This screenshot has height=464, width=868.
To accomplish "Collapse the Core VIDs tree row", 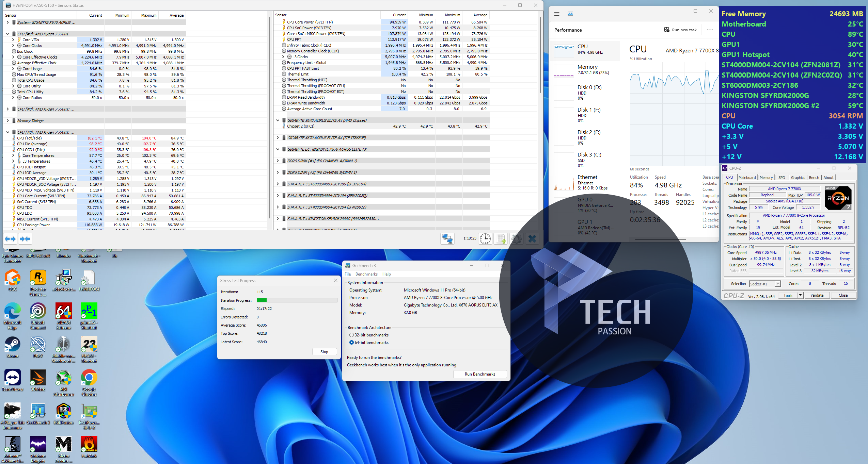I will point(13,40).
